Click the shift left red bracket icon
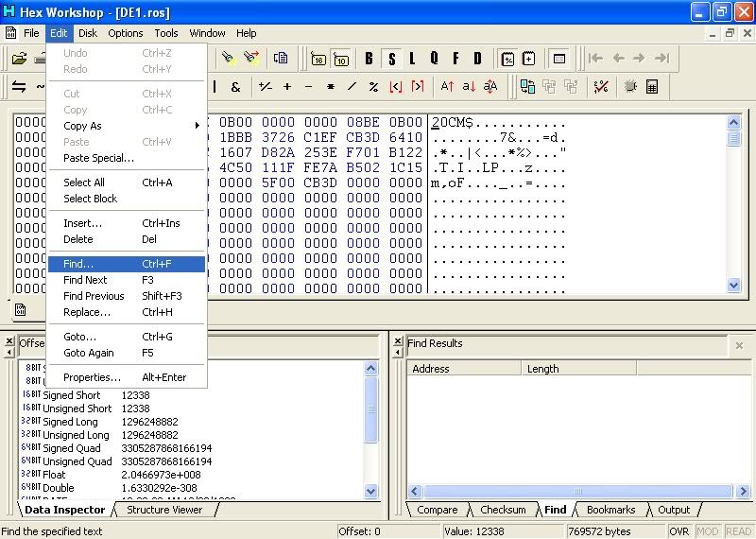The width and height of the screenshot is (756, 539). [x=395, y=87]
